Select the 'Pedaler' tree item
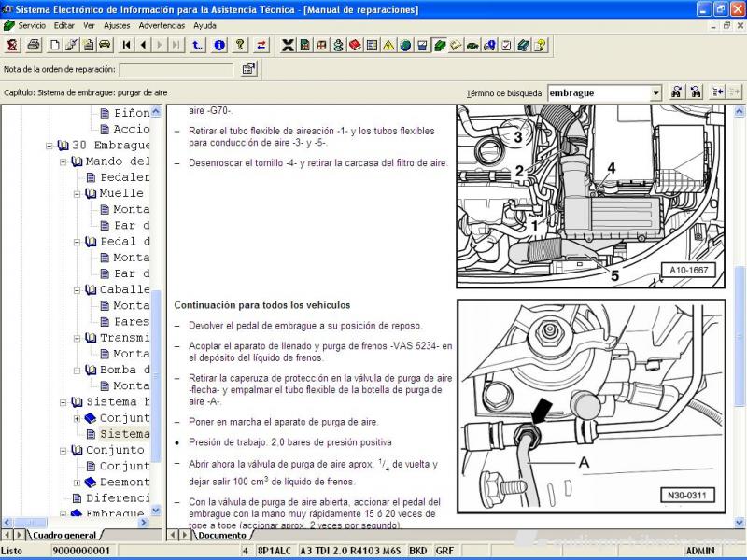 (x=123, y=177)
